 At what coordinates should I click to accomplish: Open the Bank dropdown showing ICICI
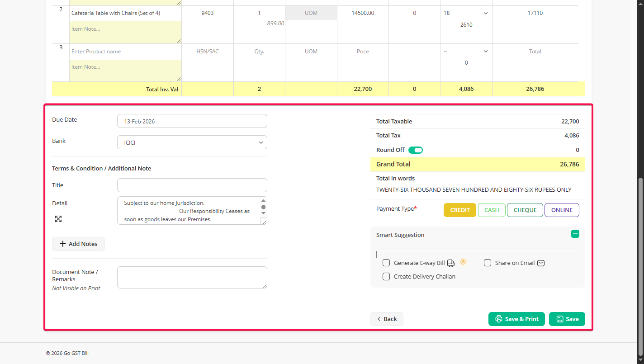(192, 142)
